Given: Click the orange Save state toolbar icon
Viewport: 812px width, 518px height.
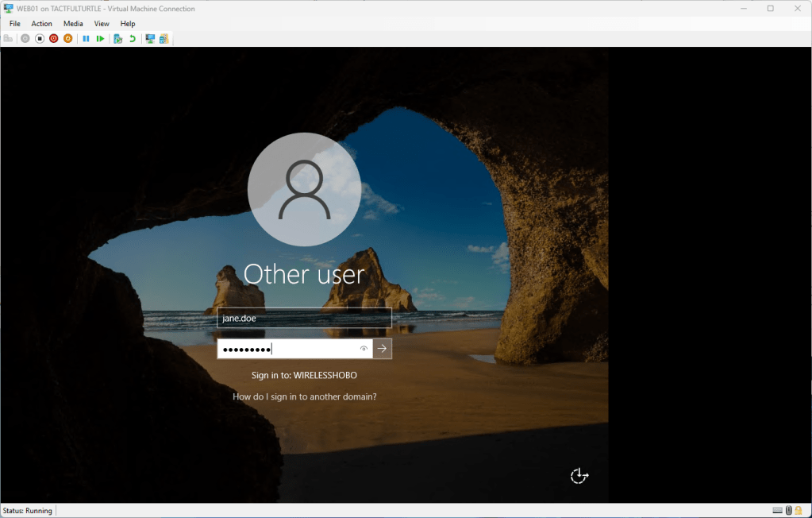Looking at the screenshot, I should tap(67, 39).
